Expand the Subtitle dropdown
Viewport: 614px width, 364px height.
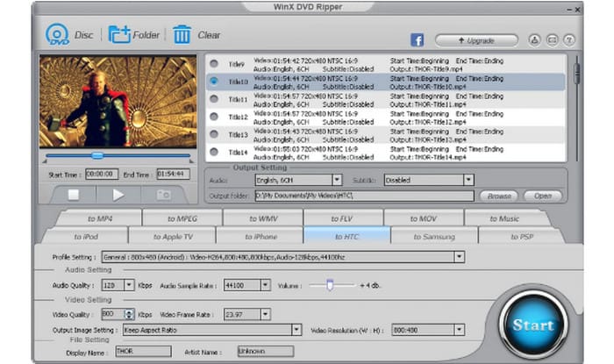(x=468, y=180)
